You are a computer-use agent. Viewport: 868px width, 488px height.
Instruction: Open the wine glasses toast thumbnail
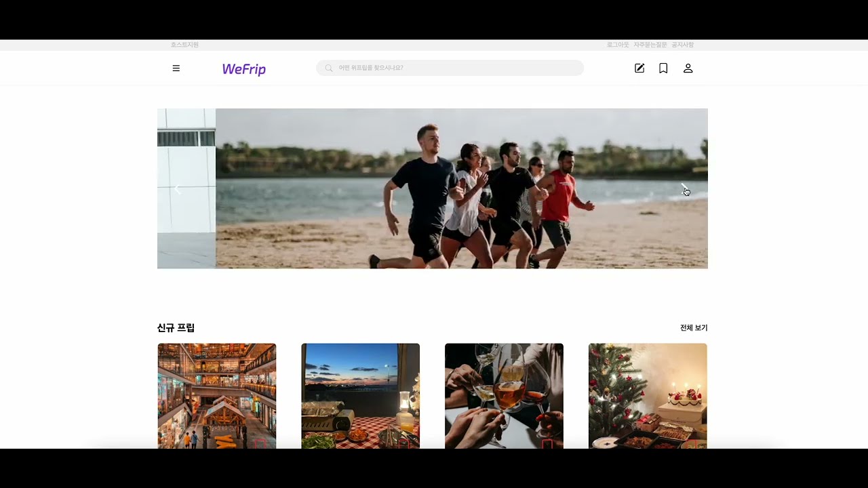coord(504,393)
